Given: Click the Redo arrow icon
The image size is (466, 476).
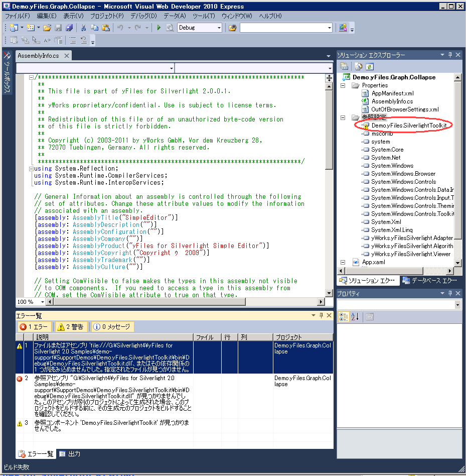Looking at the screenshot, I should 138,28.
